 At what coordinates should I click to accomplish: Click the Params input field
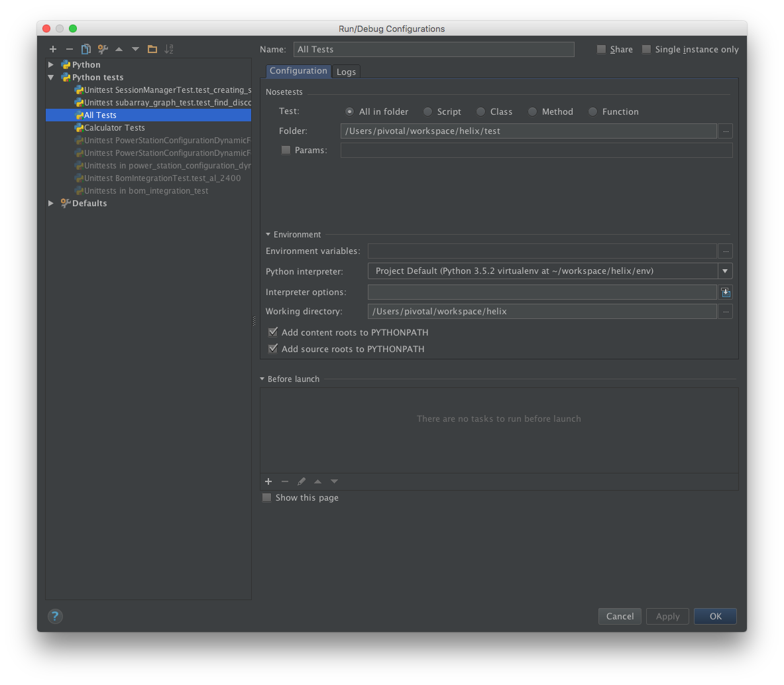[x=537, y=150]
